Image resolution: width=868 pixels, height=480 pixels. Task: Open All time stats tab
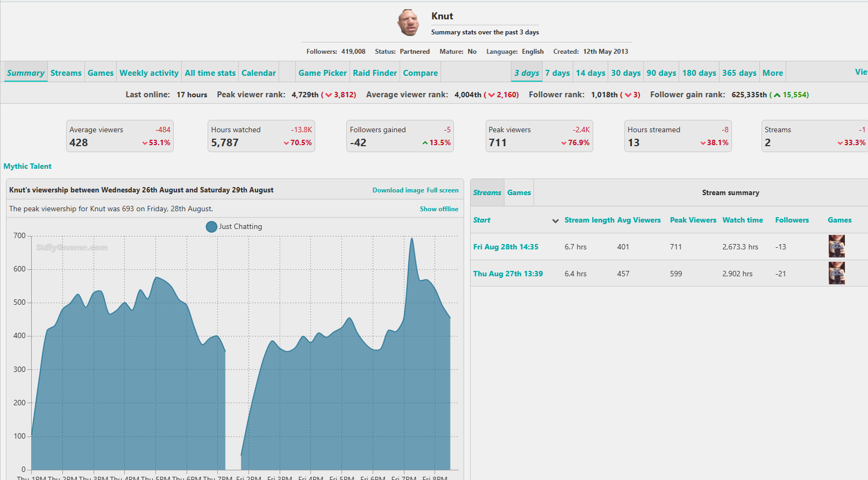pyautogui.click(x=210, y=73)
